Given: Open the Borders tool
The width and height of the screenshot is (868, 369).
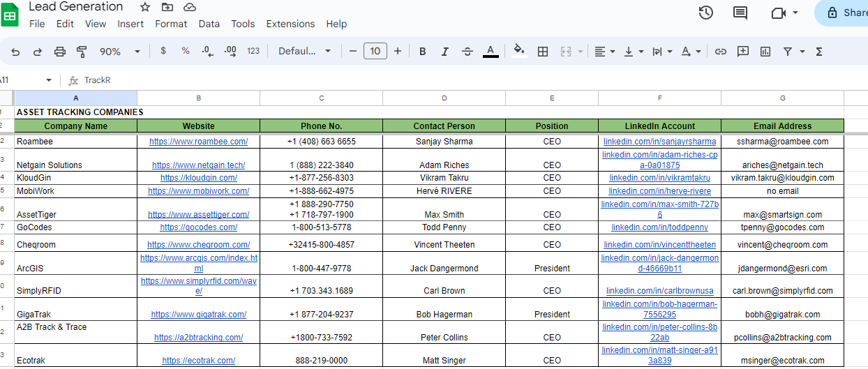Looking at the screenshot, I should pos(543,51).
